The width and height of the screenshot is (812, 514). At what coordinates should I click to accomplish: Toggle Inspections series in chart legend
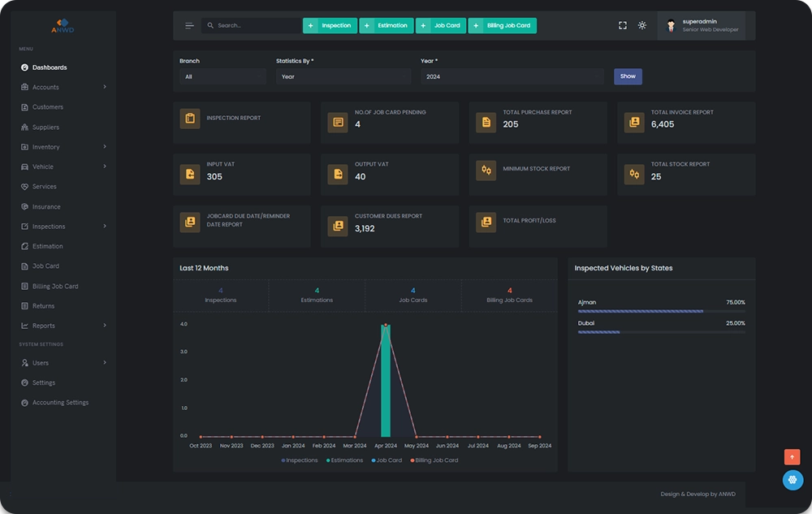pos(300,460)
